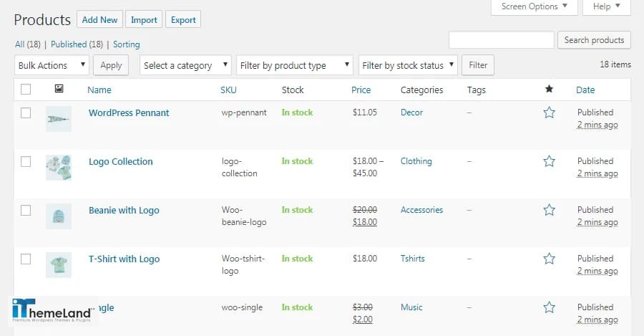Toggle featured star for WordPress Pennant
This screenshot has width=644, height=336.
[549, 112]
